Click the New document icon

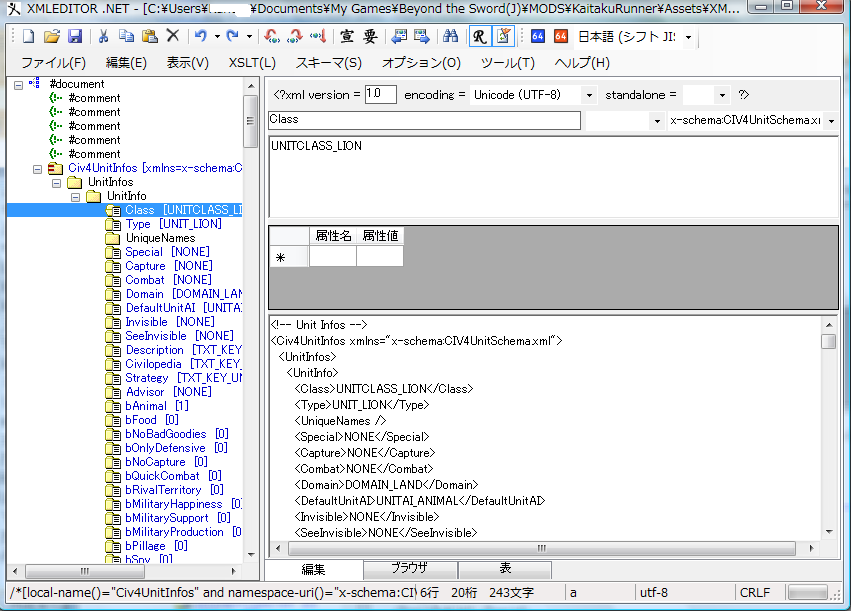(28, 37)
